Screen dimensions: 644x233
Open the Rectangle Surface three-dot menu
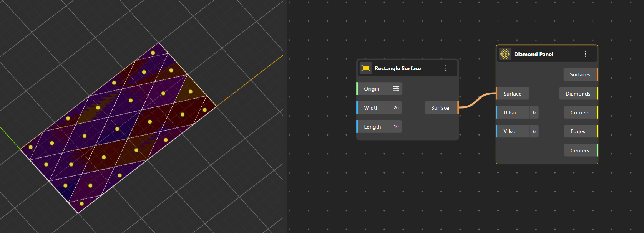pyautogui.click(x=446, y=68)
